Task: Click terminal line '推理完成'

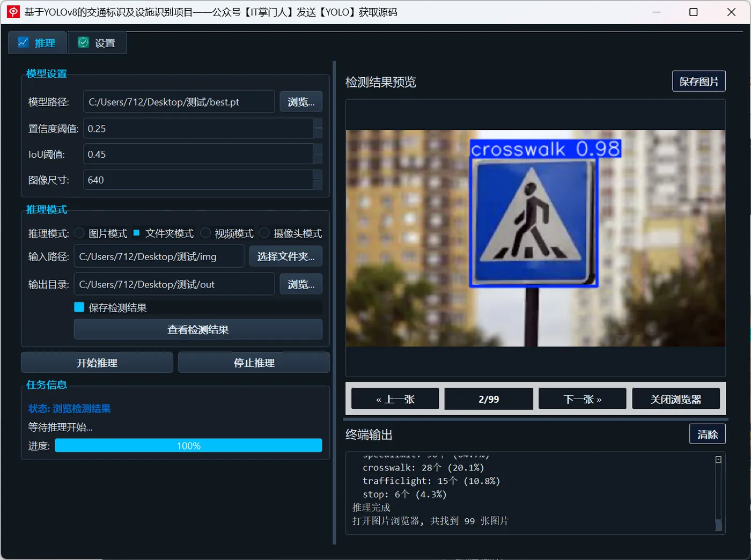Action: tap(371, 507)
